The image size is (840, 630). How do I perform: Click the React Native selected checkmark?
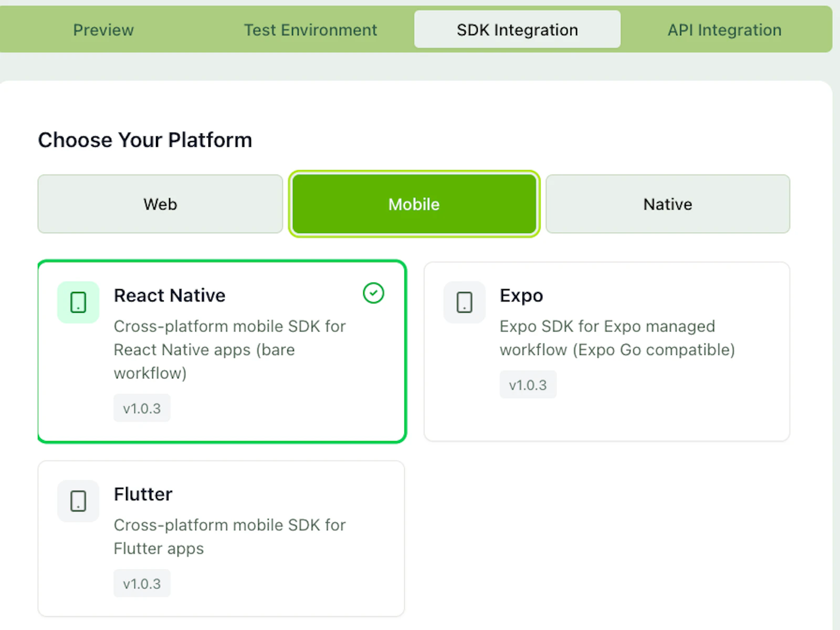point(373,293)
